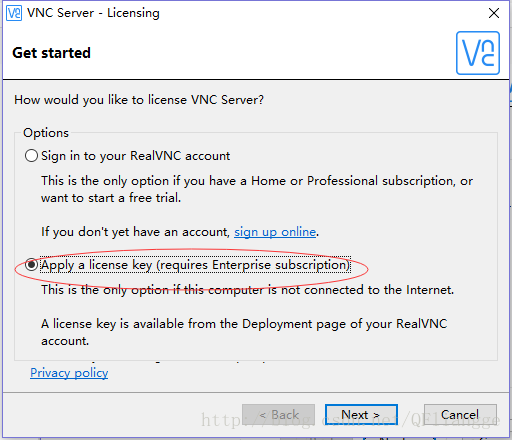Click the 'VNC Server - Licensing' title bar text
The image size is (512, 440).
[x=93, y=13]
